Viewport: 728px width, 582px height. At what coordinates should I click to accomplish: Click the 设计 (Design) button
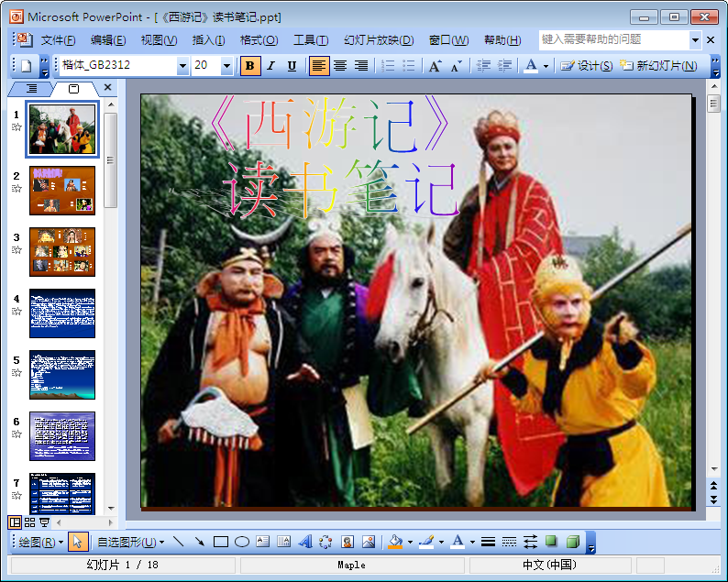587,66
